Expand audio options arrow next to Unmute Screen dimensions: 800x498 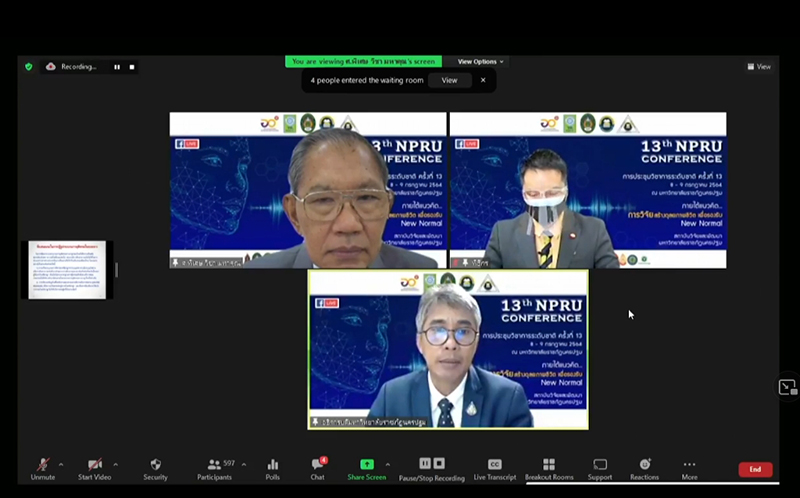coord(61,464)
